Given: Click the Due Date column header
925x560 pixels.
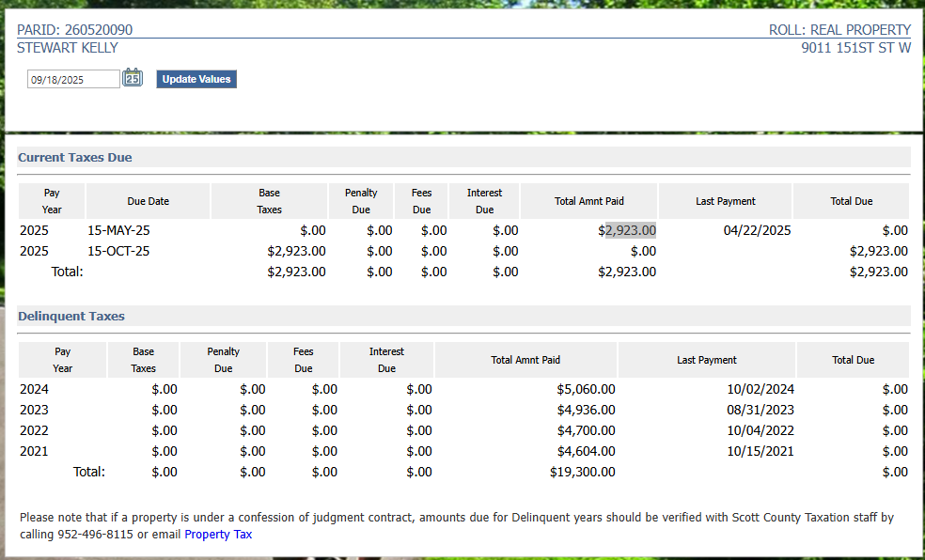Looking at the screenshot, I should 148,201.
